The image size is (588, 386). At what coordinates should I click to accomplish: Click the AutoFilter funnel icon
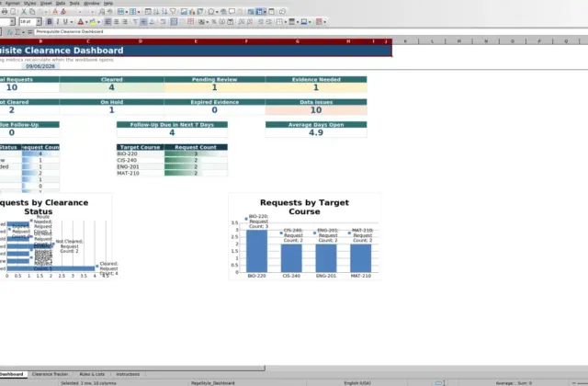click(173, 12)
